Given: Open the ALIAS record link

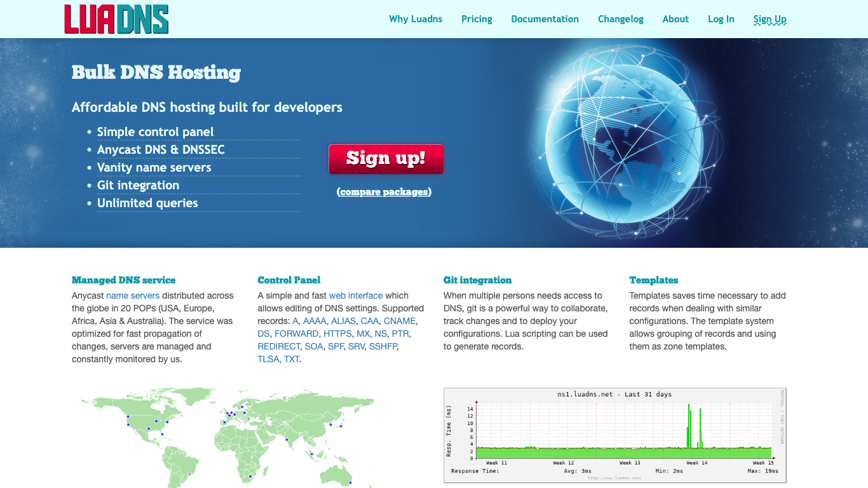Looking at the screenshot, I should pyautogui.click(x=344, y=321).
